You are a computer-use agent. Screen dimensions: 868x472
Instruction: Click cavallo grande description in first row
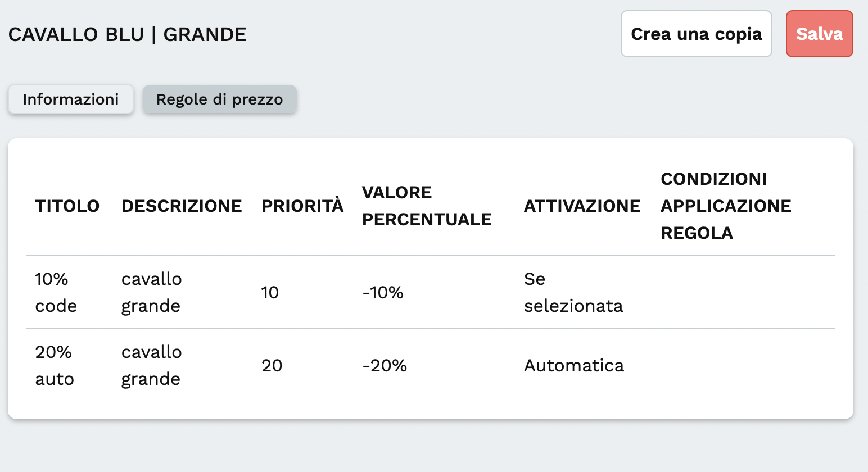151,292
